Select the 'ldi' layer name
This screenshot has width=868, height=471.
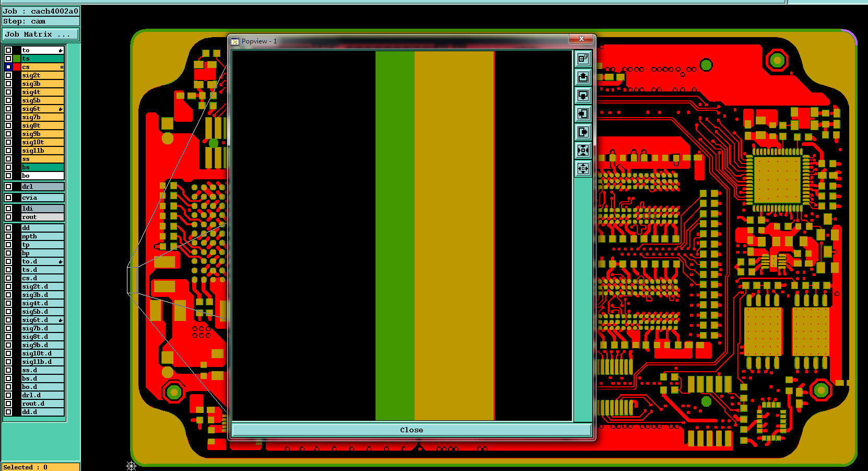(x=42, y=209)
